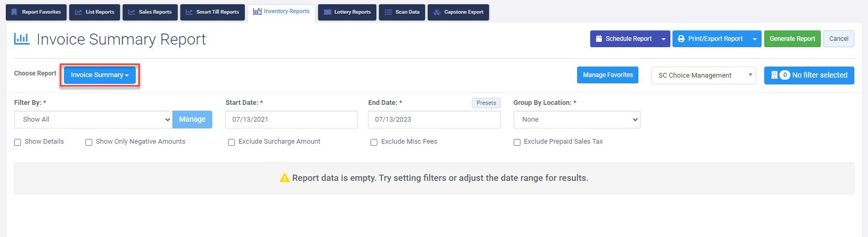This screenshot has height=237, width=868.
Task: Click the Generate Report button
Action: point(792,39)
